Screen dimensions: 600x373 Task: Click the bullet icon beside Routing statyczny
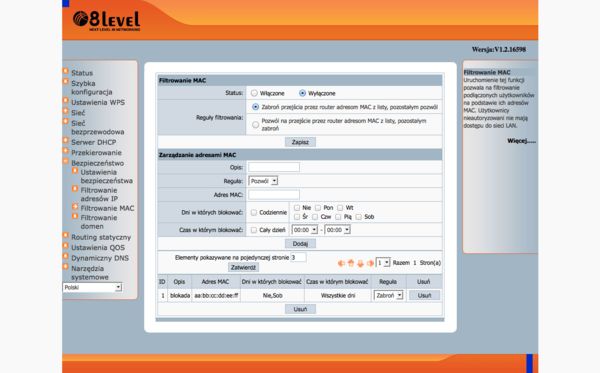click(x=65, y=235)
